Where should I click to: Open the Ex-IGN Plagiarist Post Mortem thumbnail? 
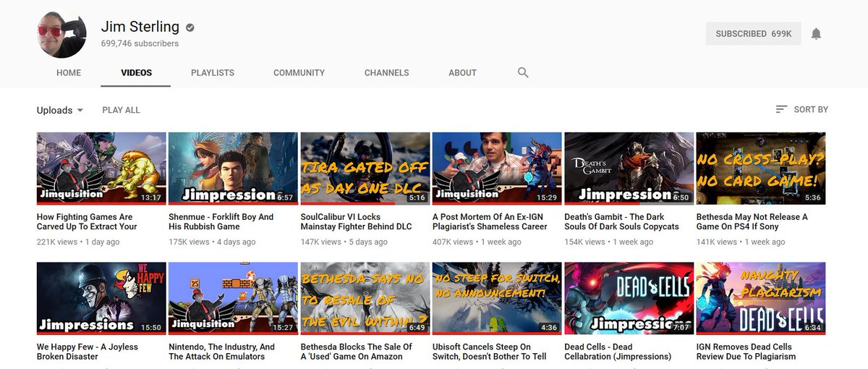pyautogui.click(x=497, y=168)
